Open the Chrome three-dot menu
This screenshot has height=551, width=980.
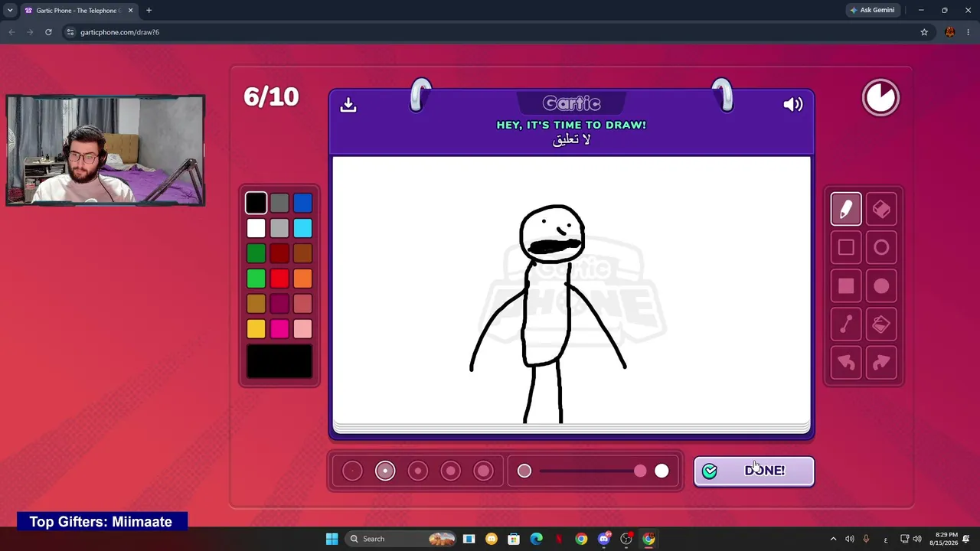coord(969,32)
